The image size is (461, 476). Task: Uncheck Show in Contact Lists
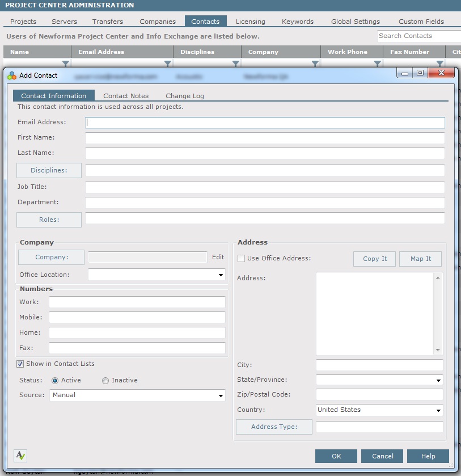click(x=20, y=364)
